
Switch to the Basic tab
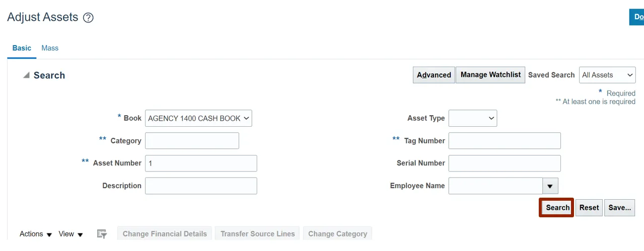[x=22, y=48]
